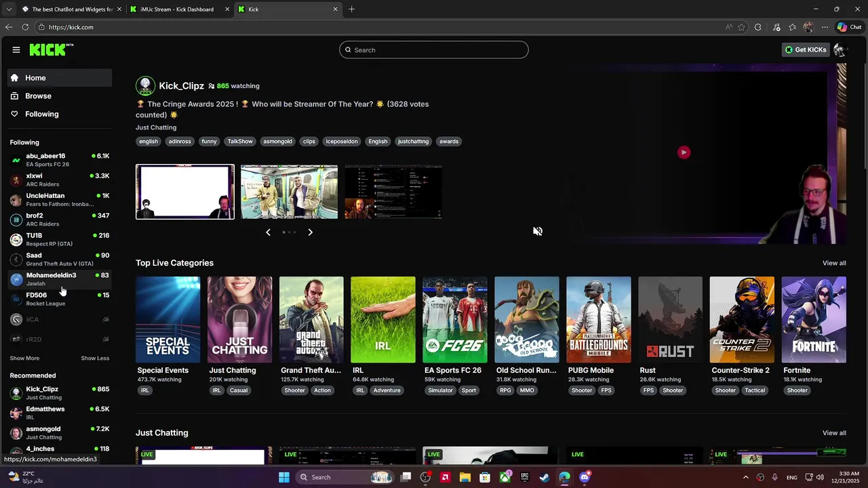
Task: Open Just Chatting category card
Action: [x=239, y=319]
